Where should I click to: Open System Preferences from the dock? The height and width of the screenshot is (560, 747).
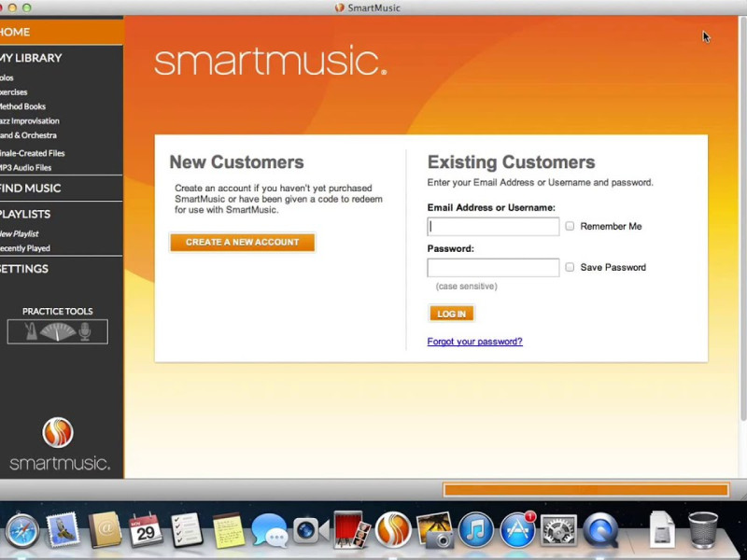(x=558, y=530)
